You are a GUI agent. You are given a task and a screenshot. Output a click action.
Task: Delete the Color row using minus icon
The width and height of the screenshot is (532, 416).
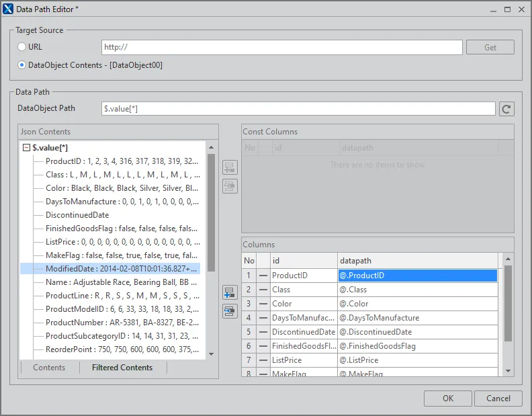coord(263,304)
